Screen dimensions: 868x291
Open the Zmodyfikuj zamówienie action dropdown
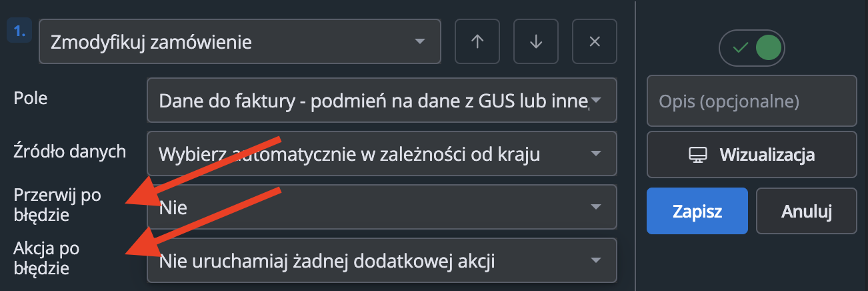240,41
